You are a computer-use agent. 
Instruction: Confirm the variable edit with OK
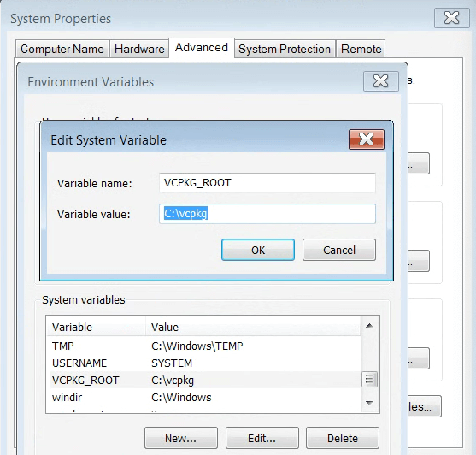point(258,250)
